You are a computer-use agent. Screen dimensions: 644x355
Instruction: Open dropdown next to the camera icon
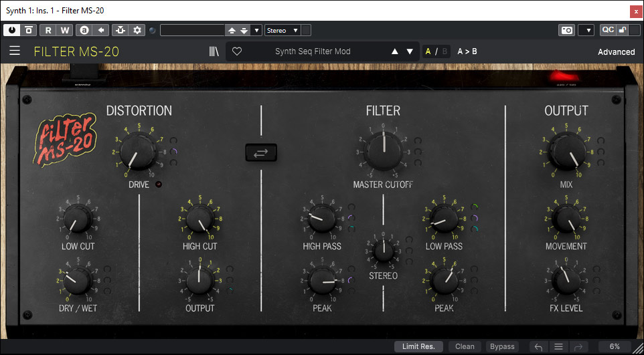(586, 30)
